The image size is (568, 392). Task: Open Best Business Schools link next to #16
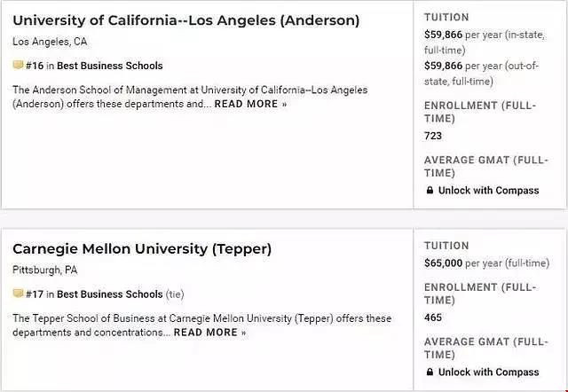(110, 66)
